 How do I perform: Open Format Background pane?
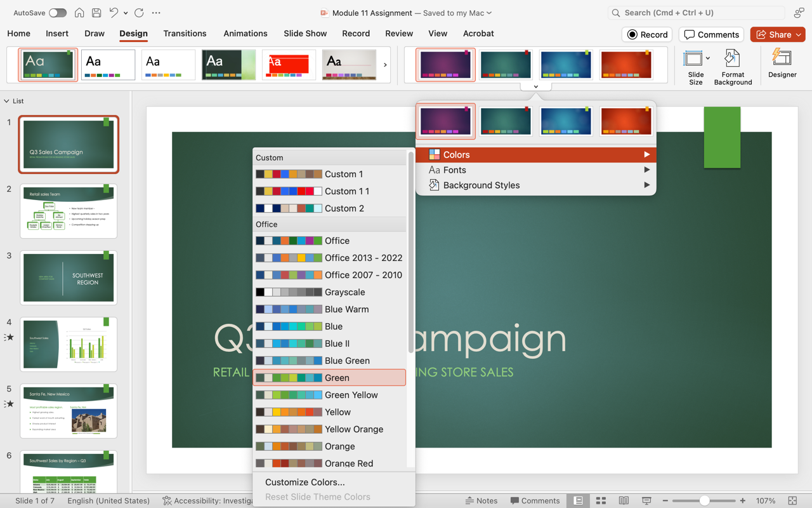pyautogui.click(x=733, y=67)
